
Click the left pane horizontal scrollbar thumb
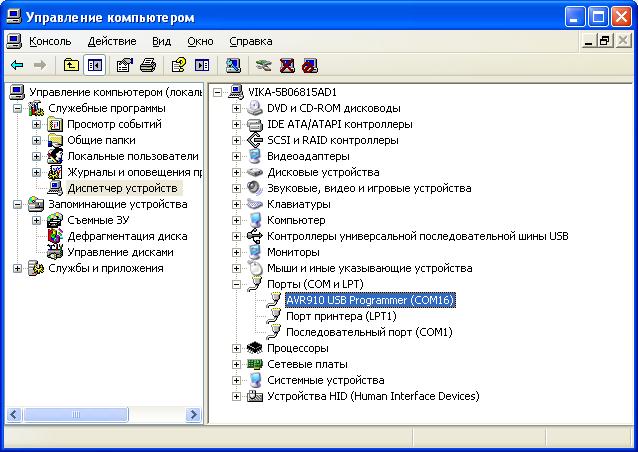[x=76, y=415]
